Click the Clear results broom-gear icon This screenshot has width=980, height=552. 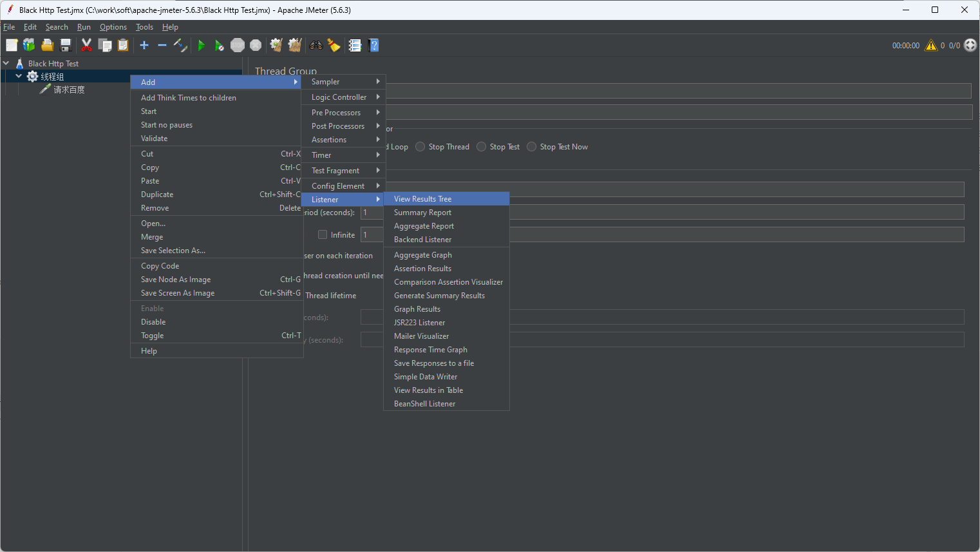coord(276,45)
